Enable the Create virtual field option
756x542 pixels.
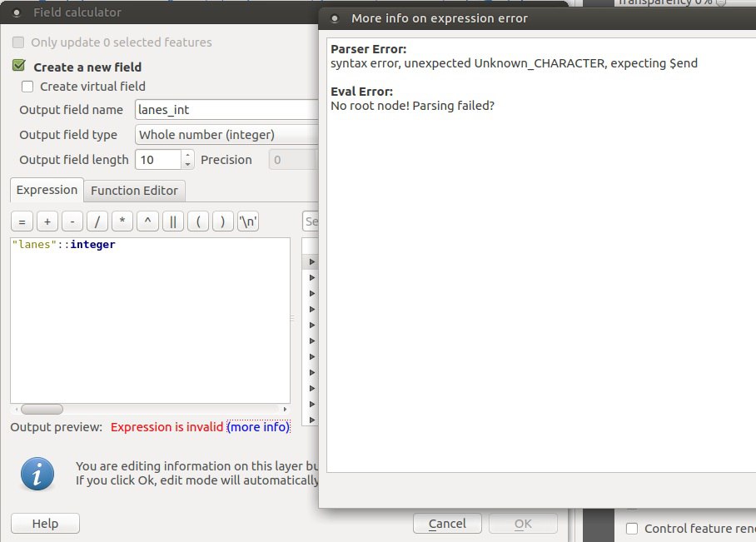pyautogui.click(x=28, y=87)
